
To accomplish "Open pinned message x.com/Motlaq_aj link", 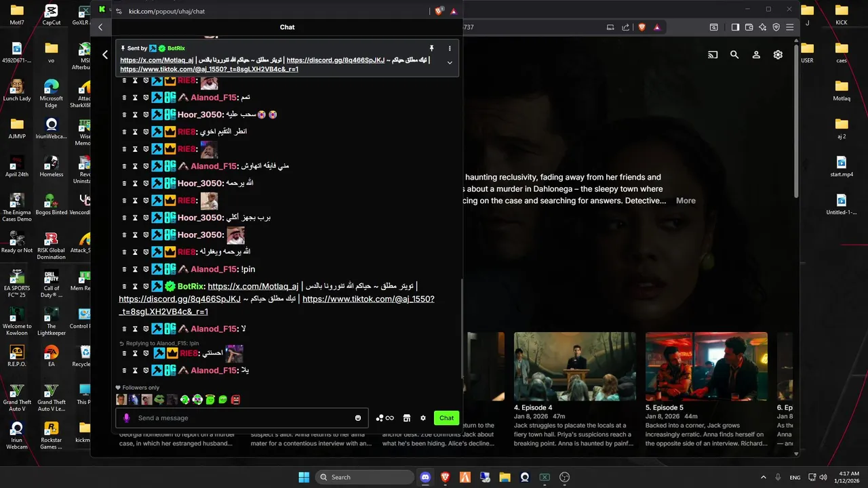I will 157,60.
